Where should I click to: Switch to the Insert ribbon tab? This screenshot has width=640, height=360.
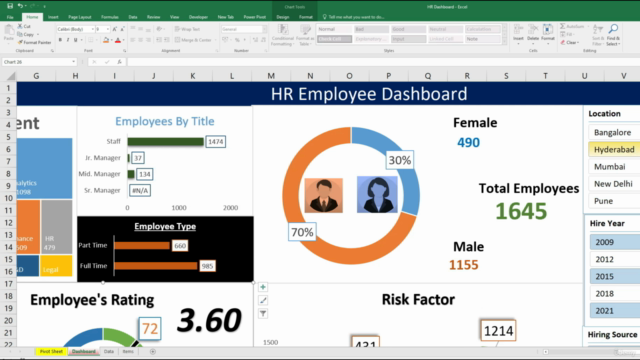(53, 17)
